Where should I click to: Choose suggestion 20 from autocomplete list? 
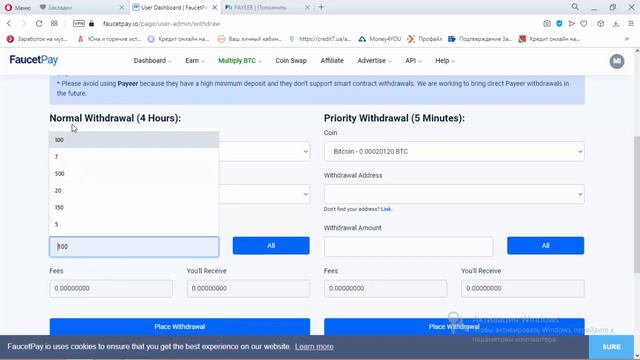(134, 191)
